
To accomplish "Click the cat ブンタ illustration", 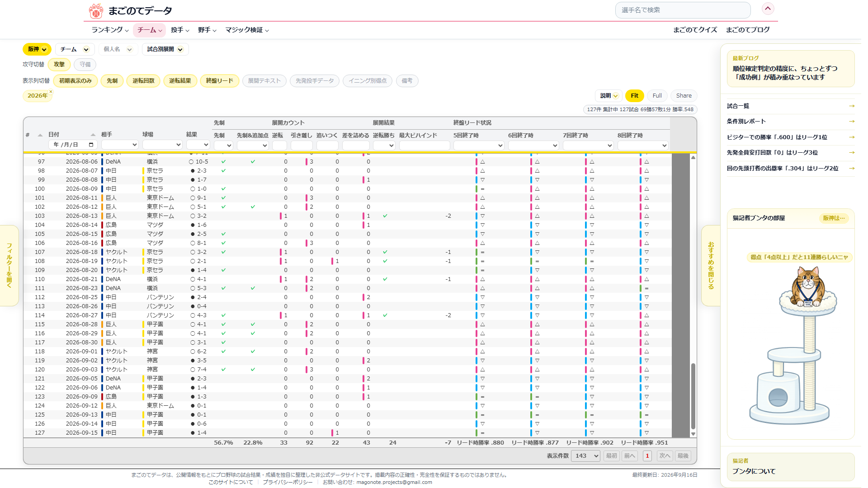I will [x=808, y=287].
